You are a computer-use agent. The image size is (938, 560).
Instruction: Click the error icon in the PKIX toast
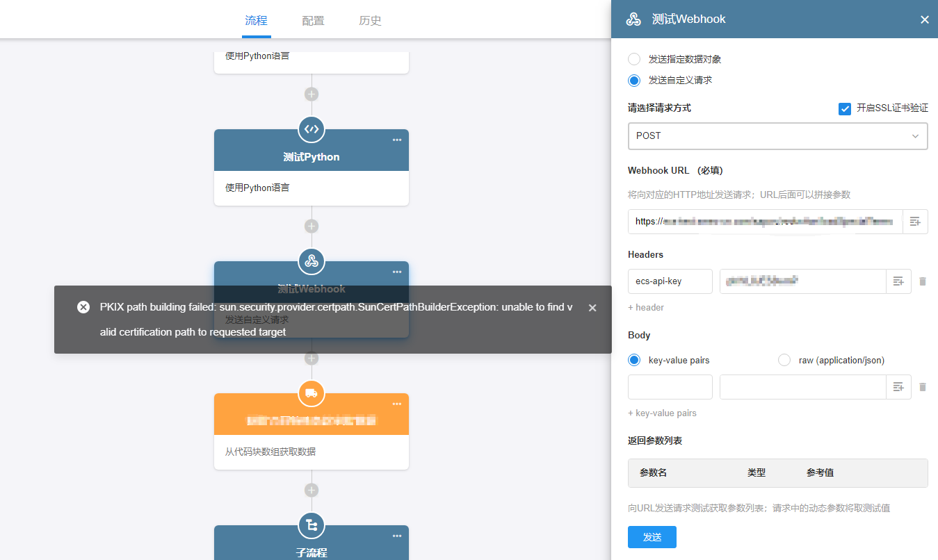(83, 307)
